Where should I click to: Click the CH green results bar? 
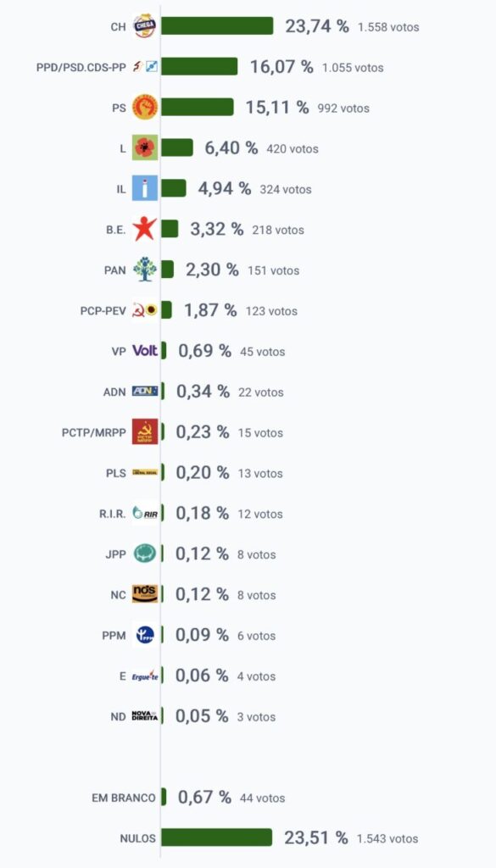click(x=217, y=26)
